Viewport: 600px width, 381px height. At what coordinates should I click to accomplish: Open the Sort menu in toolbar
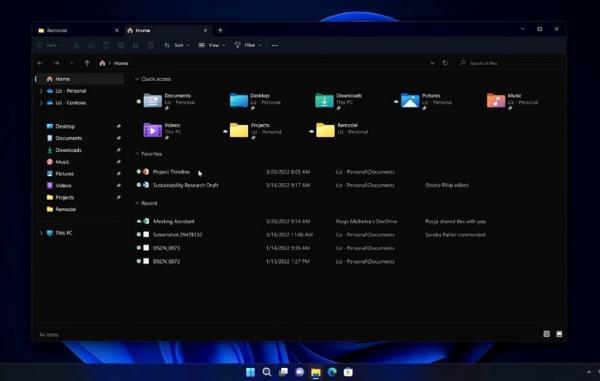click(x=177, y=45)
